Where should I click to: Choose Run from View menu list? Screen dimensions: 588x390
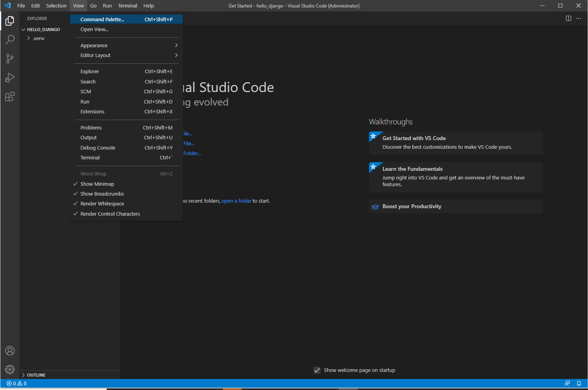tap(126, 102)
